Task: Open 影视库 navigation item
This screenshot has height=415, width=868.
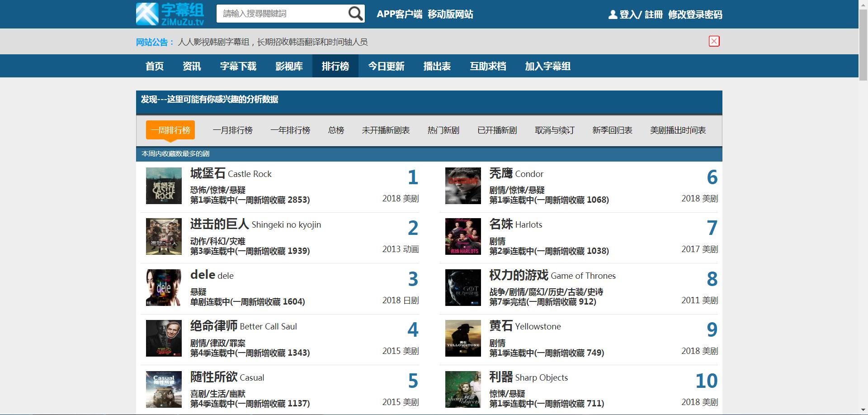Action: pos(289,66)
